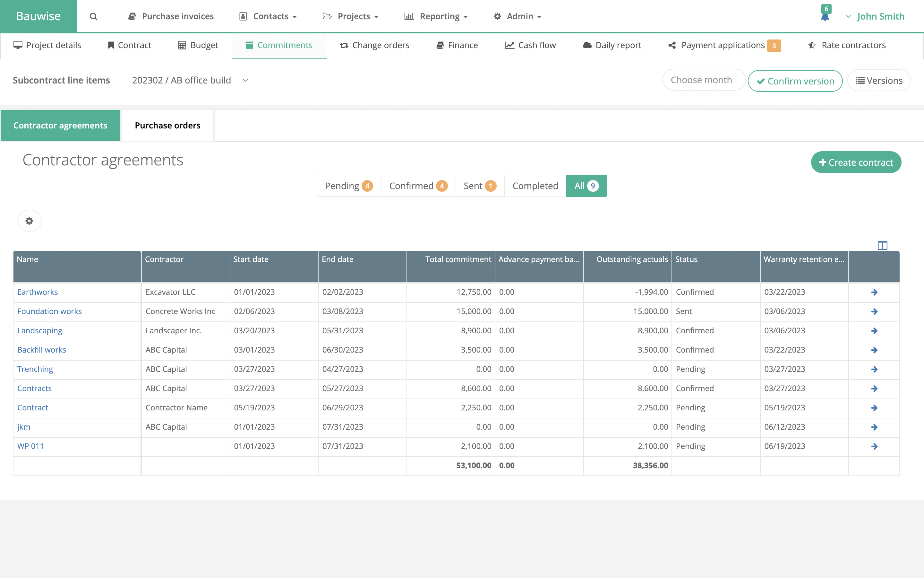
Task: Go to Bauwise home logo
Action: (x=38, y=16)
